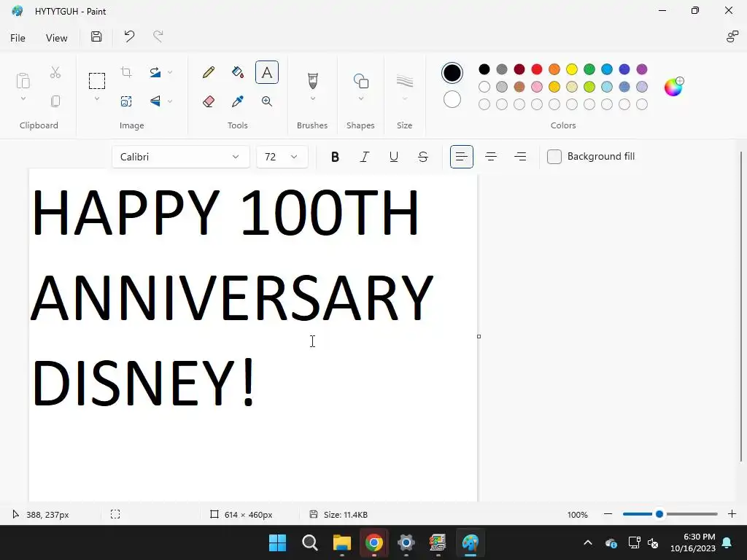
Task: Click the Flip image icon
Action: pos(155,101)
